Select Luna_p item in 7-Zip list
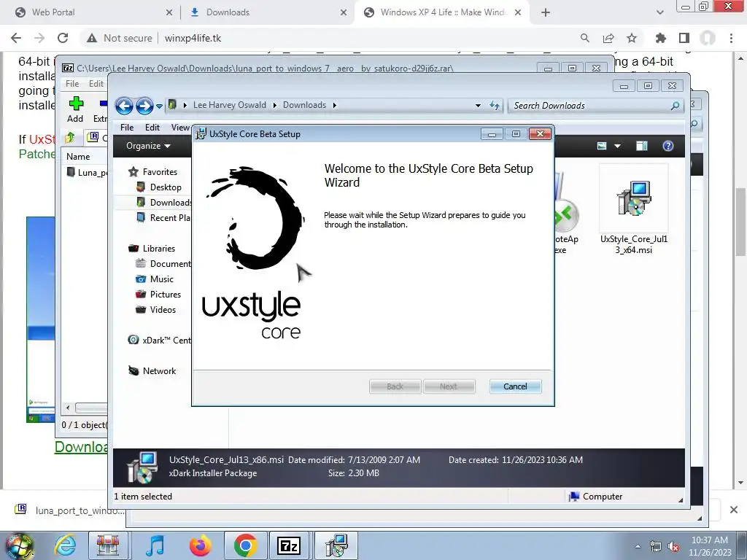This screenshot has width=747, height=560. click(88, 172)
